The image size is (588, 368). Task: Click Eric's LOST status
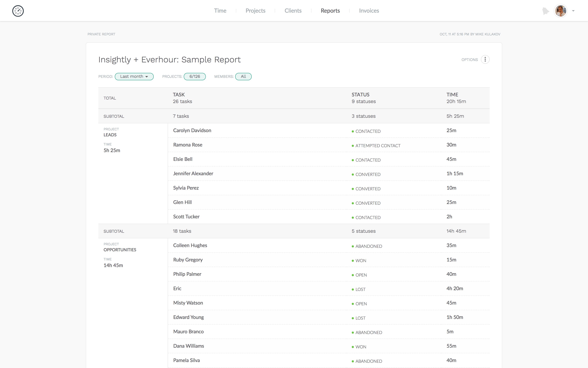(x=359, y=289)
